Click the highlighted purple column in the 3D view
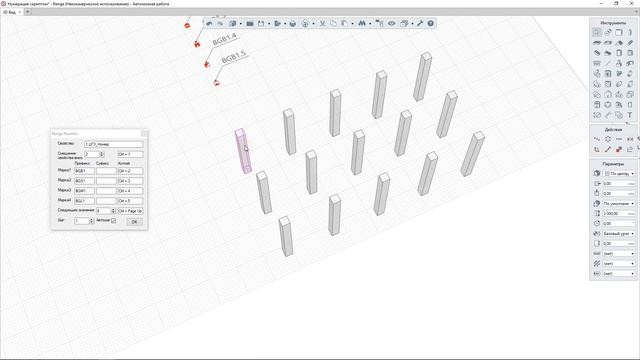This screenshot has width=640, height=360. pyautogui.click(x=243, y=151)
